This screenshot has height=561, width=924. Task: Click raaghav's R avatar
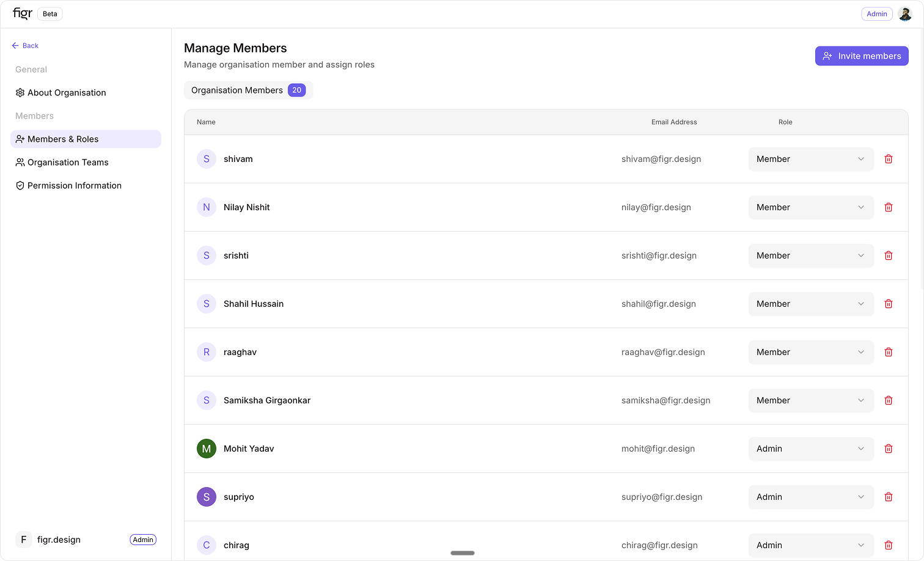(x=207, y=352)
